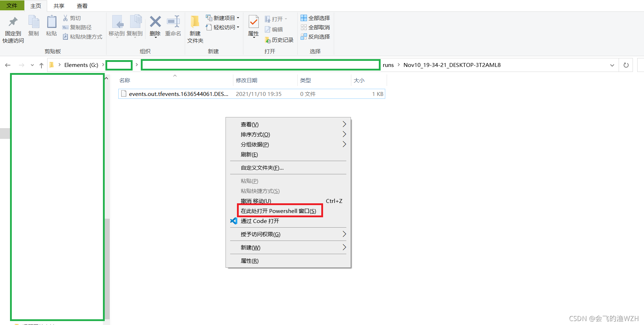Click Edit (编辑) in ribbon

click(274, 29)
